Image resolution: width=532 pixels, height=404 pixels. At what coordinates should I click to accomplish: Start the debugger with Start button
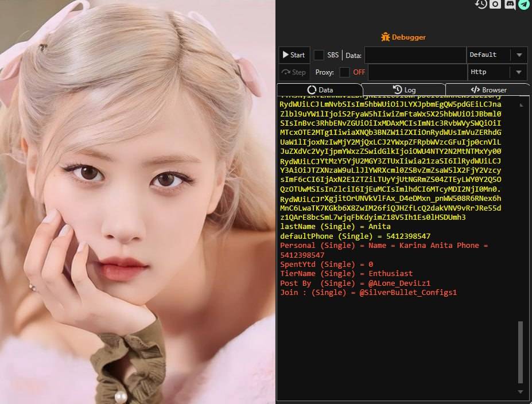tap(294, 55)
